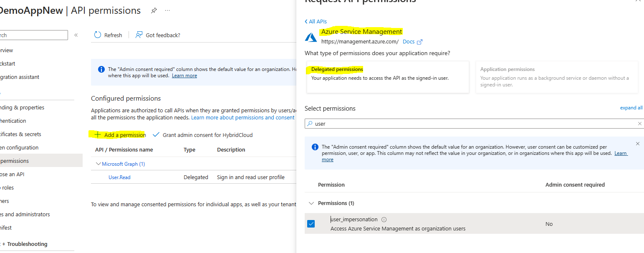Viewport: 644px width, 253px height.
Task: Collapse the Microsoft Graph permission group
Action: click(98, 164)
